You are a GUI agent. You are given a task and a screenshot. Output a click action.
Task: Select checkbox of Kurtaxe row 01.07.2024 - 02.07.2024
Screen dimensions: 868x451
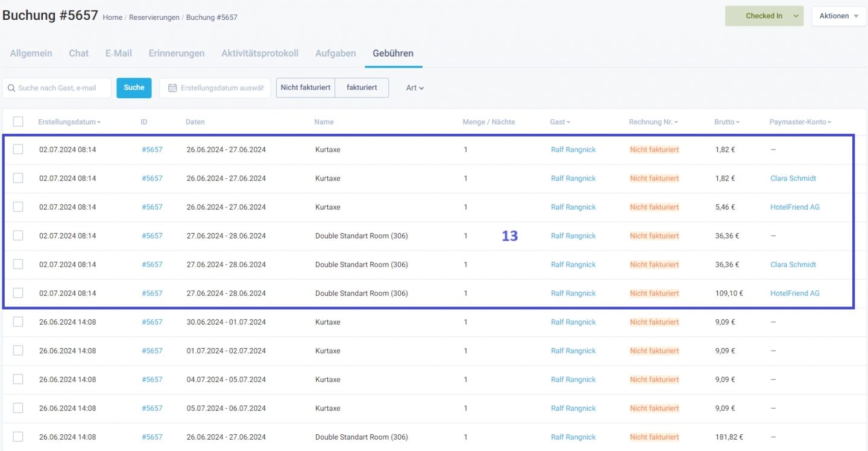pyautogui.click(x=18, y=351)
